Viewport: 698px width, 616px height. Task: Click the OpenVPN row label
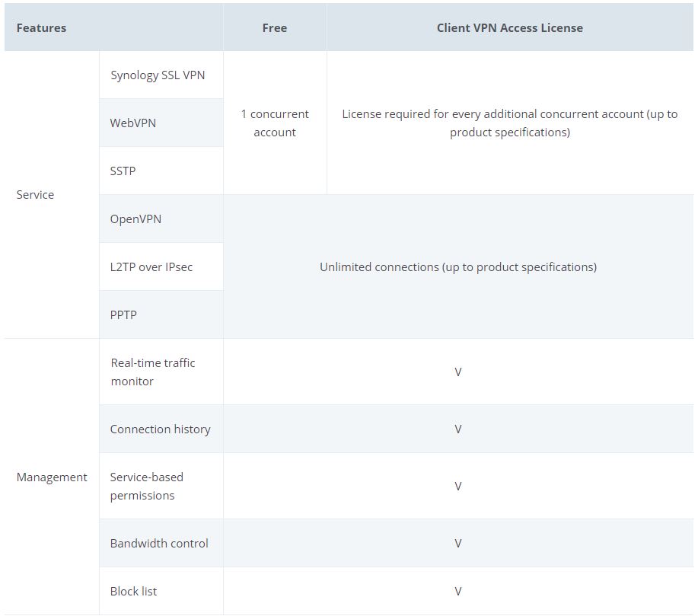tap(136, 219)
